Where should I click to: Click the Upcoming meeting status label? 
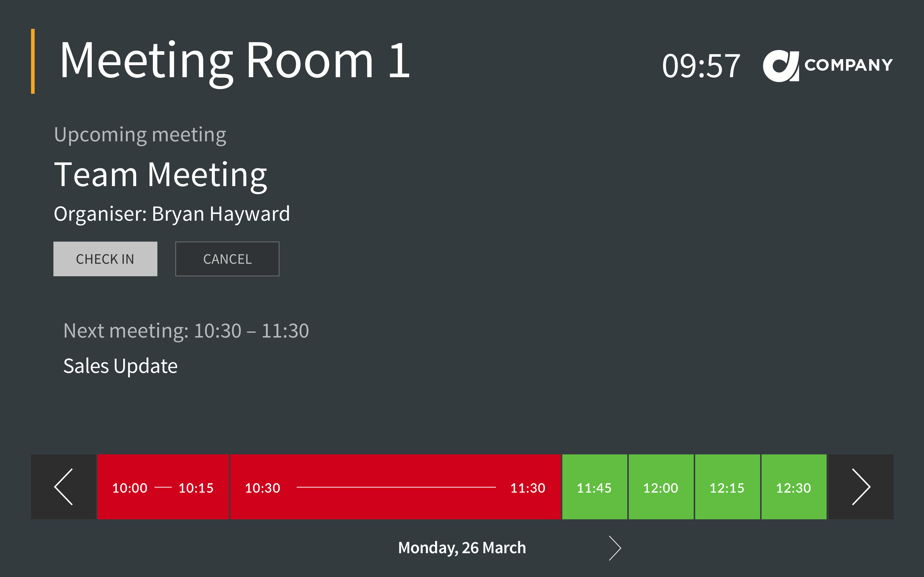pos(140,135)
